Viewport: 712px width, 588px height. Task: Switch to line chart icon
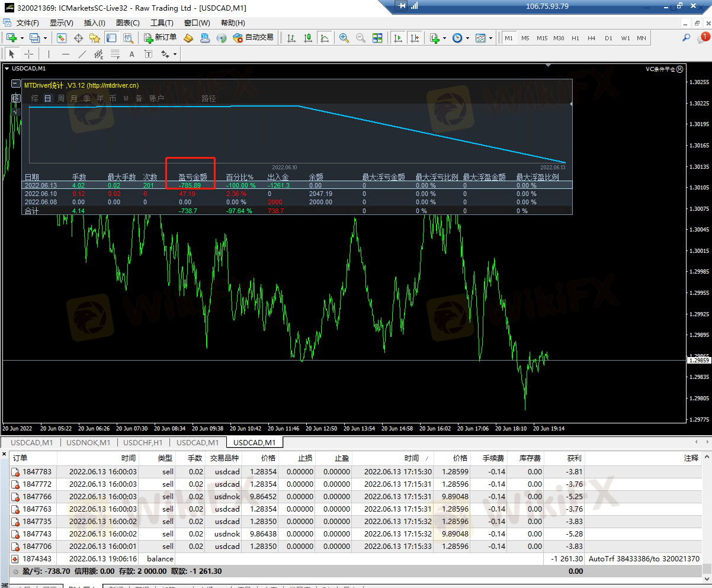pos(325,38)
